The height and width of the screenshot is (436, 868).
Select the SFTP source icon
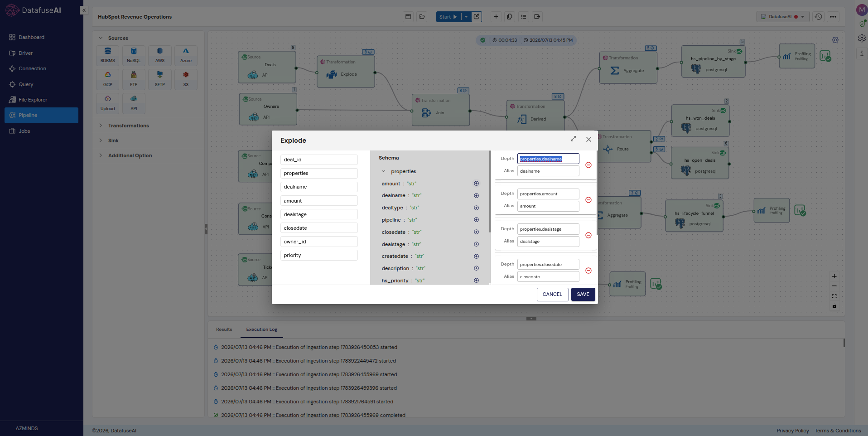160,79
